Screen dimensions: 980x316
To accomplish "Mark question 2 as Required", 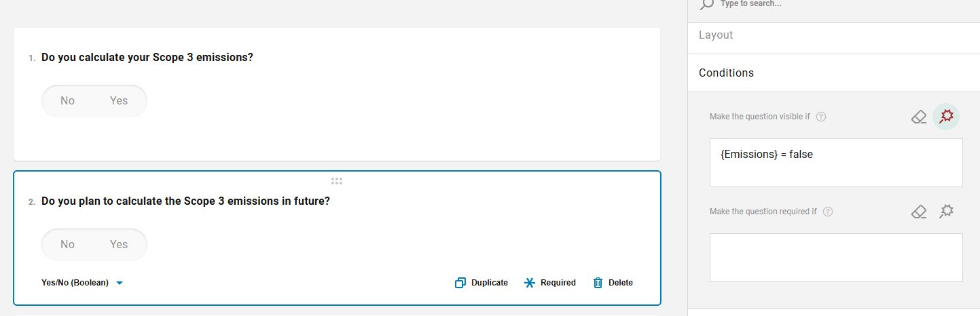I will coord(550,283).
